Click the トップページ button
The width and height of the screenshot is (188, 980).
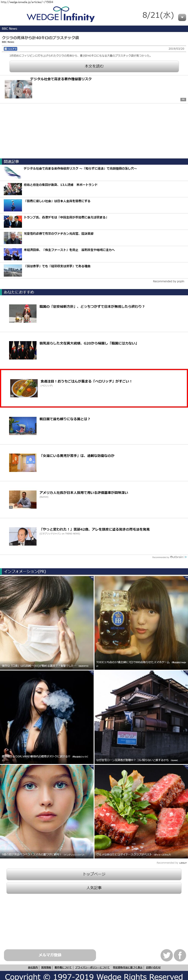[x=94, y=874]
